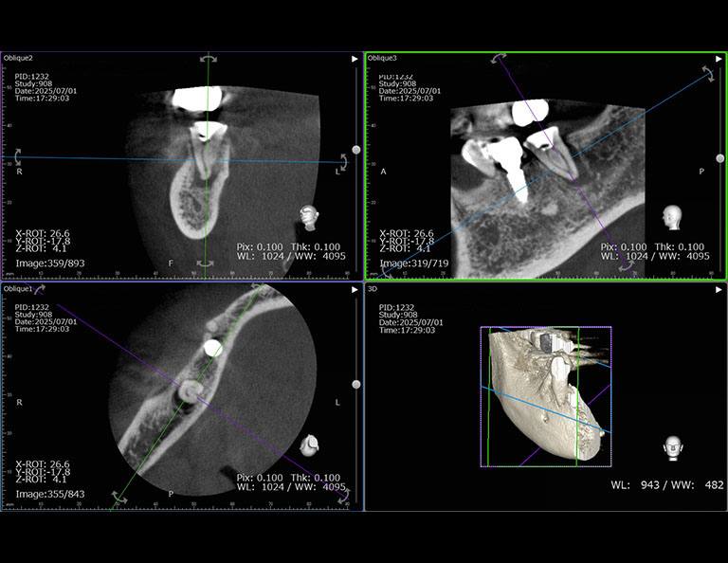This screenshot has width=728, height=563.
Task: Click the front-facing head icon in 3D pane
Action: pos(673,447)
